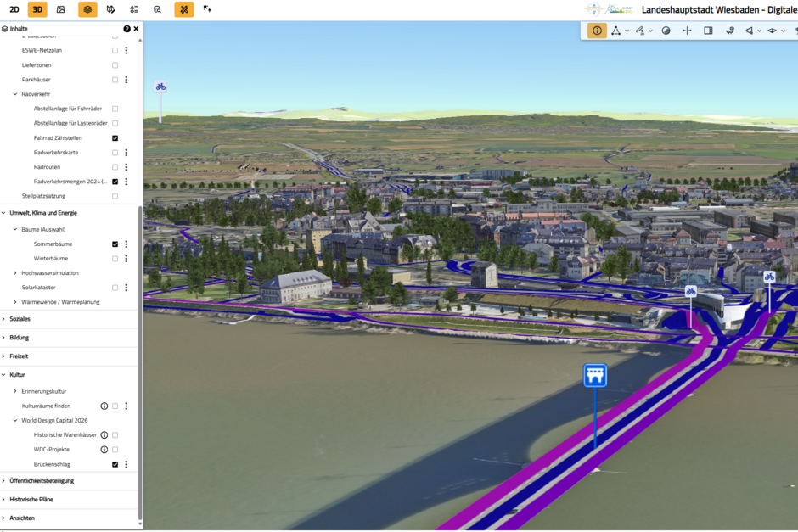Open the legend list icon
The width and height of the screenshot is (798, 532).
(134, 9)
